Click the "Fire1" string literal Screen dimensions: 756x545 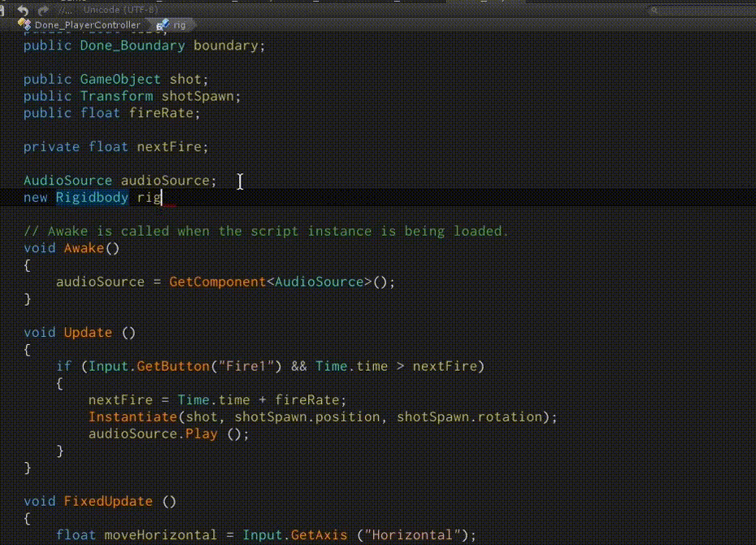(246, 366)
